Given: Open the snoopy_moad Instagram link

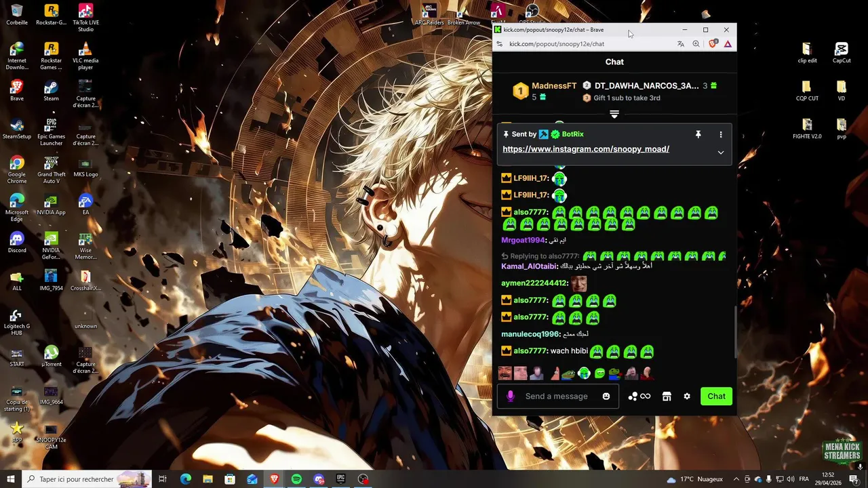Looking at the screenshot, I should pos(586,149).
